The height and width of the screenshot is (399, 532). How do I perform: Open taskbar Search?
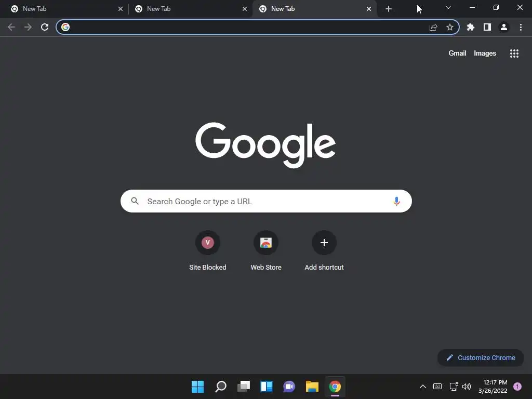pos(220,387)
